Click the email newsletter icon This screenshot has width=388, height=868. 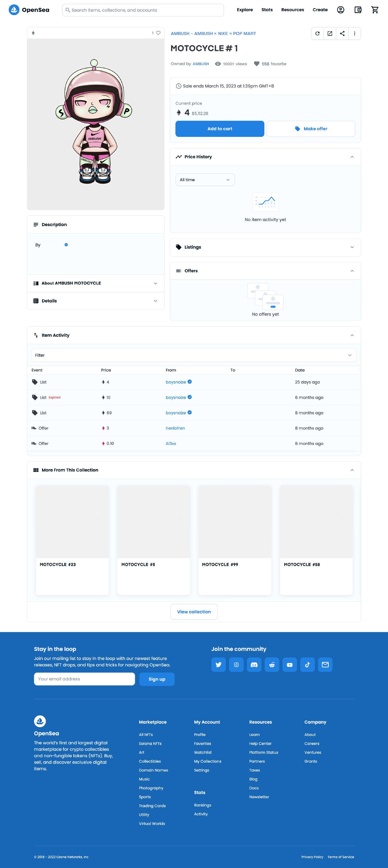[325, 664]
